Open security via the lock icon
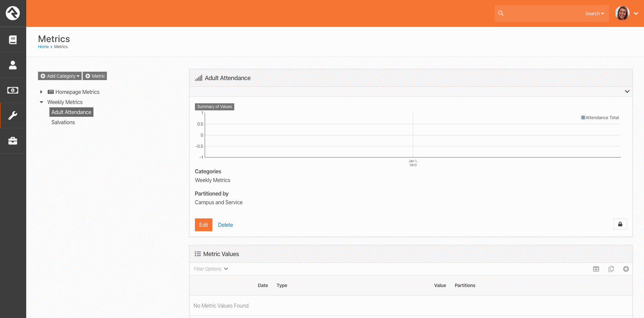The image size is (644, 318). (620, 224)
